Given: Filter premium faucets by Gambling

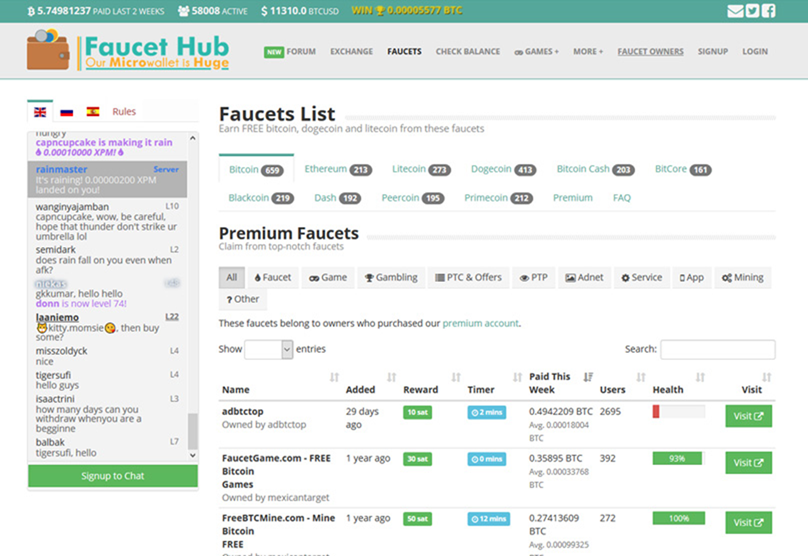Looking at the screenshot, I should pos(391,277).
